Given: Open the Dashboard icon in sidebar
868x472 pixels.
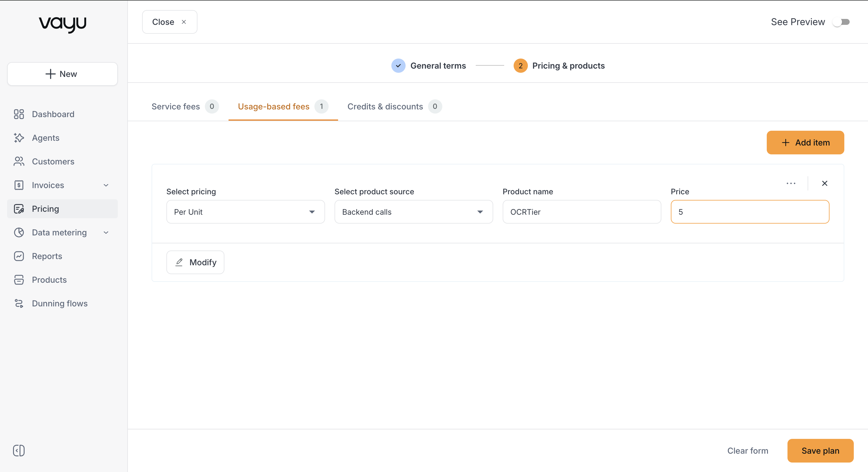Looking at the screenshot, I should [19, 114].
